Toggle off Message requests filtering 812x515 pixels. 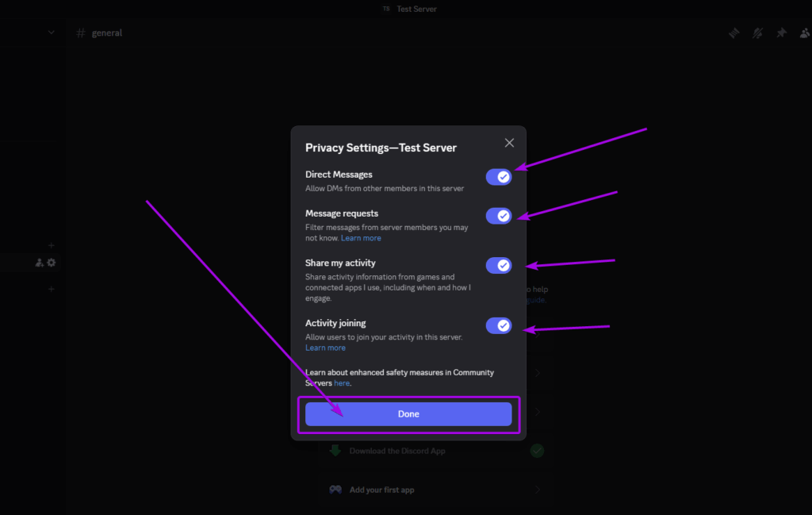point(499,216)
